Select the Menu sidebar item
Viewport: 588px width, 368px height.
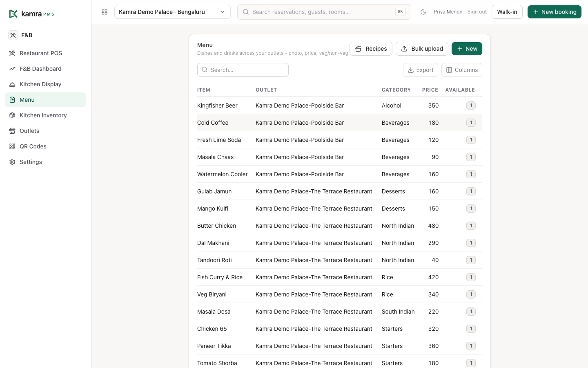pyautogui.click(x=45, y=100)
